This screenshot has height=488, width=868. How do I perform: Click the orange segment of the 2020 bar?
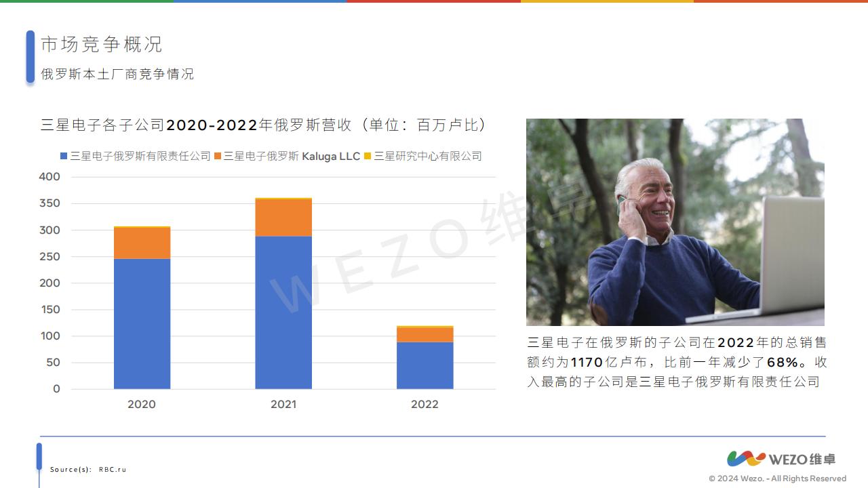[x=142, y=243]
